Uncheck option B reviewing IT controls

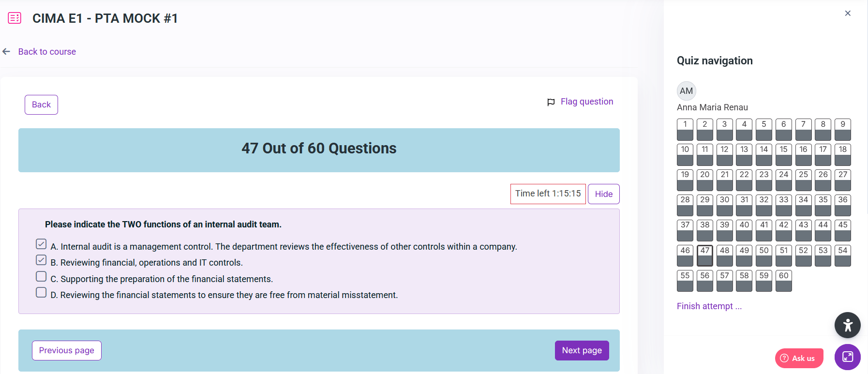pyautogui.click(x=41, y=260)
